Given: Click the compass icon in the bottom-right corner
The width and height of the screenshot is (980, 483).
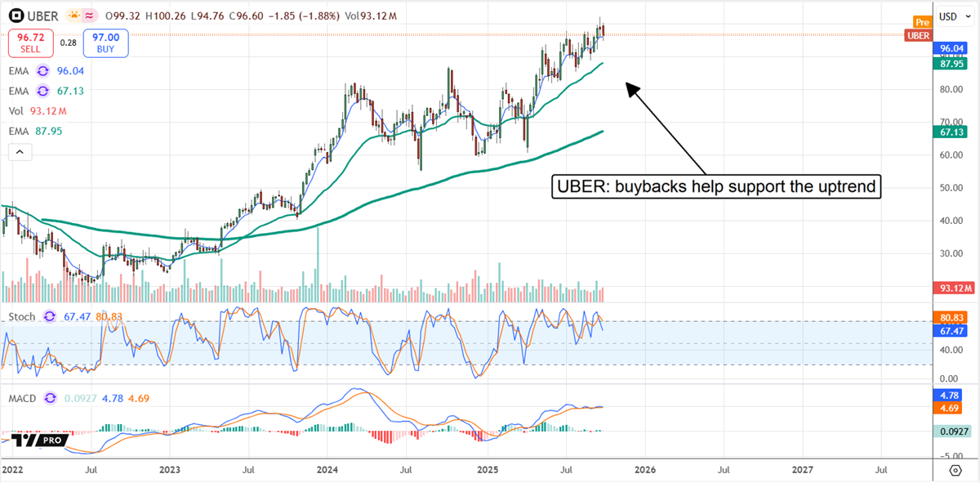Looking at the screenshot, I should coord(955,472).
